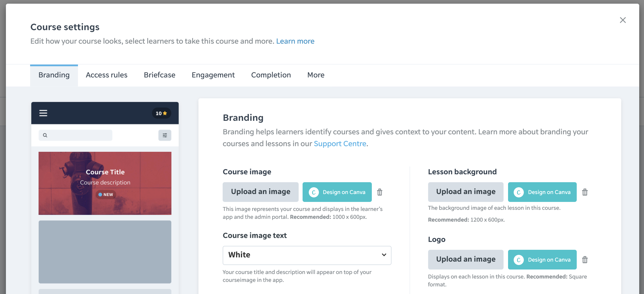Delete the logo with trash icon
Image resolution: width=644 pixels, height=294 pixels.
pyautogui.click(x=585, y=260)
